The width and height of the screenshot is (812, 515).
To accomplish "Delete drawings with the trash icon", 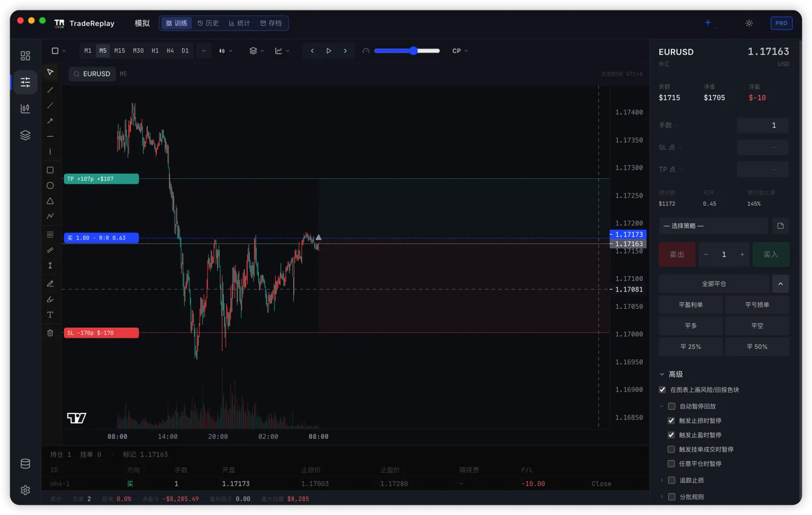I will pos(50,333).
